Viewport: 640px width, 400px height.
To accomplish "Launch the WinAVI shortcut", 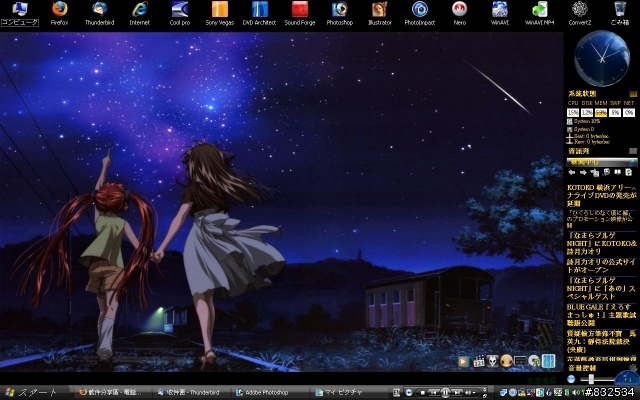I will 500,13.
